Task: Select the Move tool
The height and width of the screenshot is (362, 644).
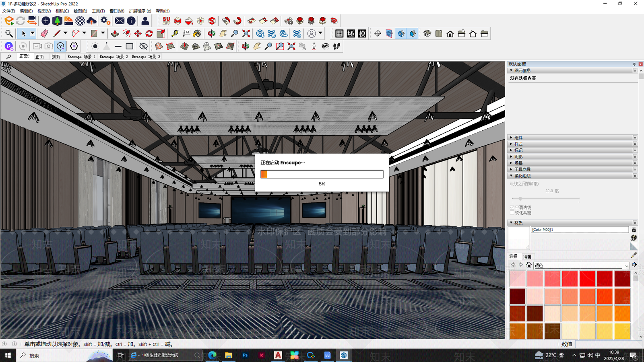Action: tap(138, 33)
